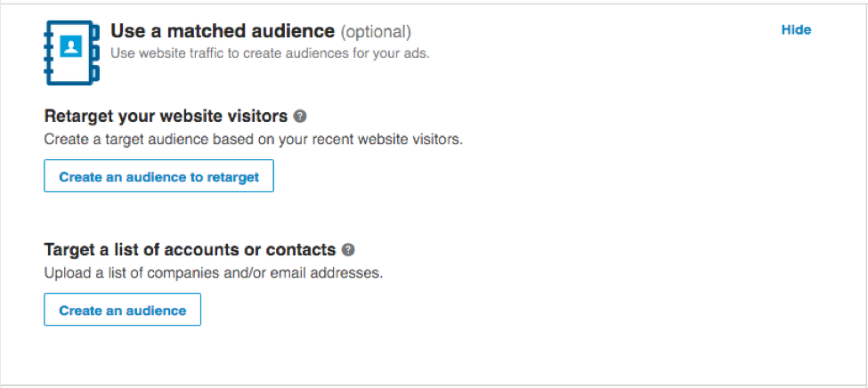Screen dimensions: 868x388
Task: Hide the matched audience section
Action: [796, 30]
